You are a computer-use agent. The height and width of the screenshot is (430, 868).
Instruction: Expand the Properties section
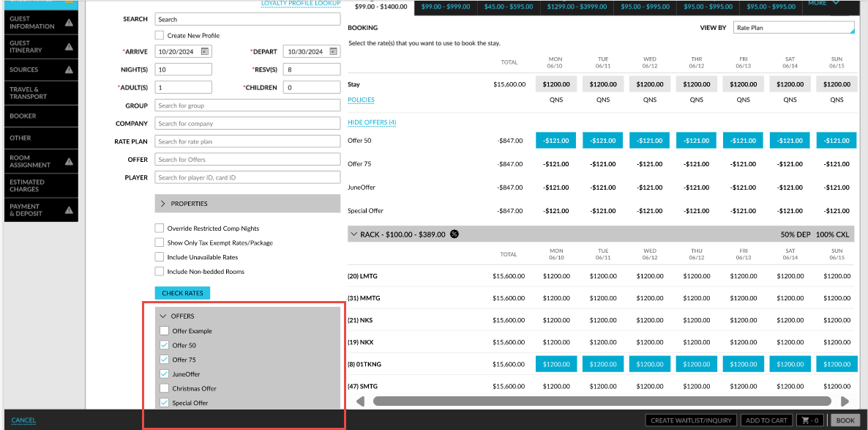coord(247,204)
